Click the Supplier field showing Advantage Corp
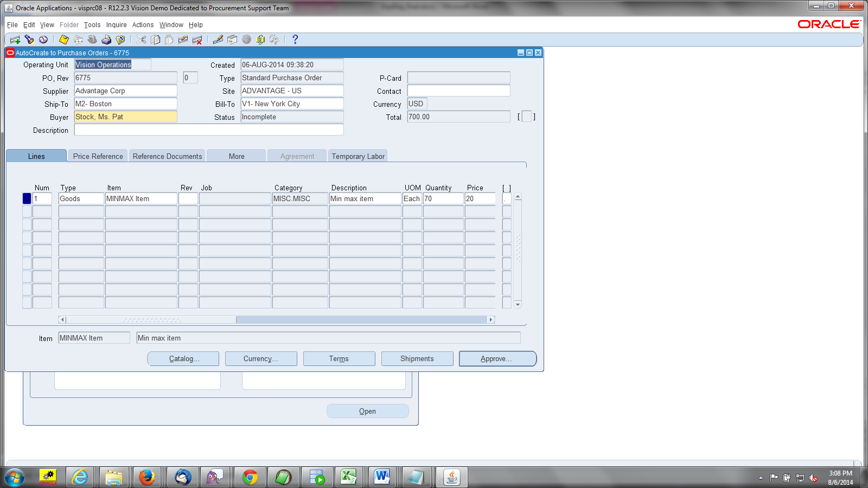This screenshot has height=488, width=868. pyautogui.click(x=126, y=91)
